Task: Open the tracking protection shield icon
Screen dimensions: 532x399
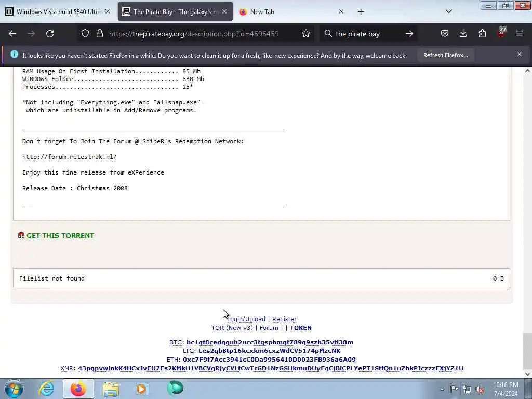Action: point(85,34)
